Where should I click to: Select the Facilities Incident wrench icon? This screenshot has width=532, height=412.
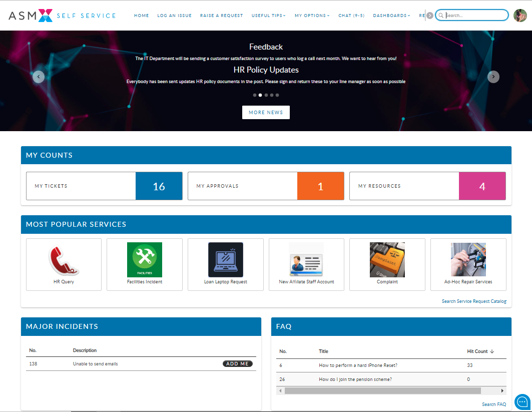coord(145,260)
